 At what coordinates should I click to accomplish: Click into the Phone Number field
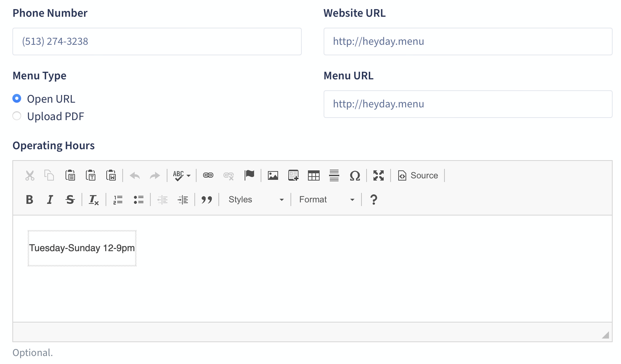click(x=157, y=41)
